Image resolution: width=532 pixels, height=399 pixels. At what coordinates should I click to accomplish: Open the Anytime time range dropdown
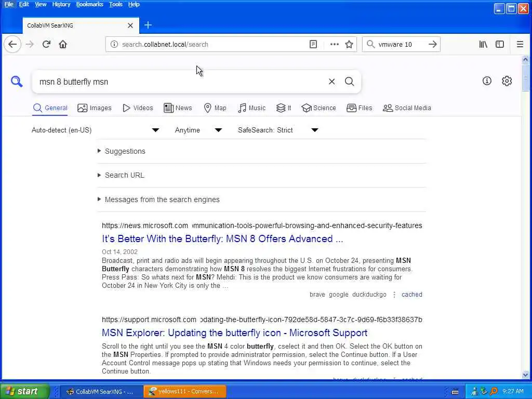click(x=198, y=130)
